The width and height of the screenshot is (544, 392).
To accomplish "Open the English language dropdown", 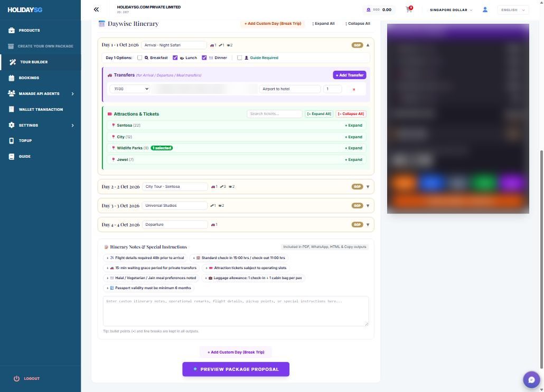I will coord(513,10).
